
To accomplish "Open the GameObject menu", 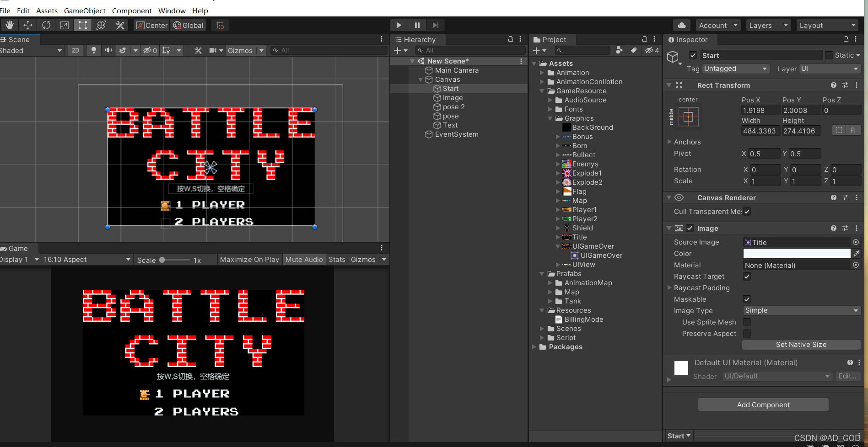I will pos(85,11).
